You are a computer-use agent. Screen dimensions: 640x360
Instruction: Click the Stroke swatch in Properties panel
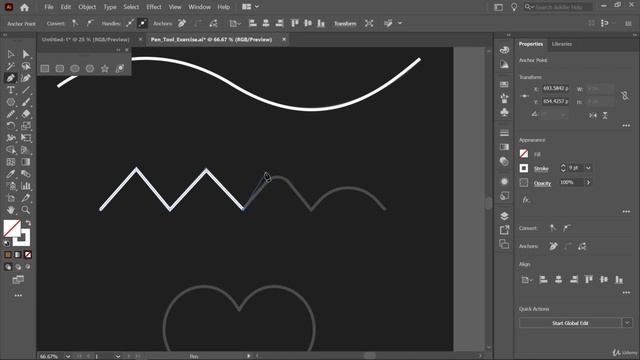pos(524,168)
